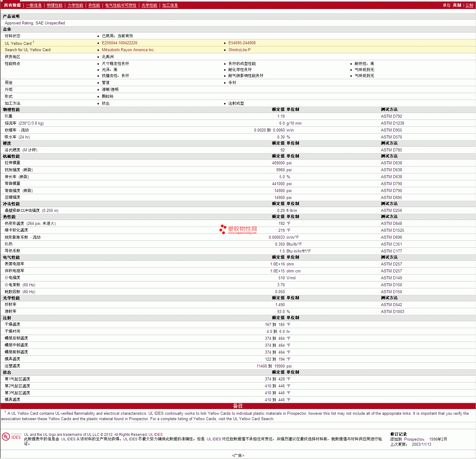Click the ShinkoLite-P link
Image resolution: width=476 pixels, height=459 pixels.
(x=240, y=50)
